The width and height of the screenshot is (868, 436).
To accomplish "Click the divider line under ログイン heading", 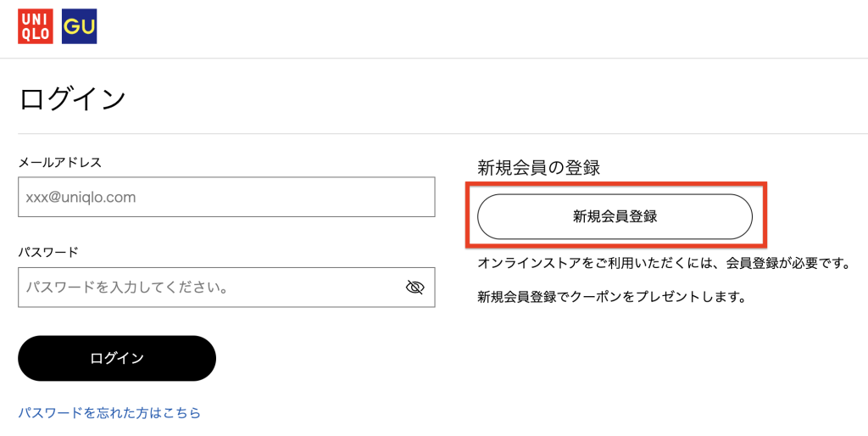I will click(x=434, y=134).
